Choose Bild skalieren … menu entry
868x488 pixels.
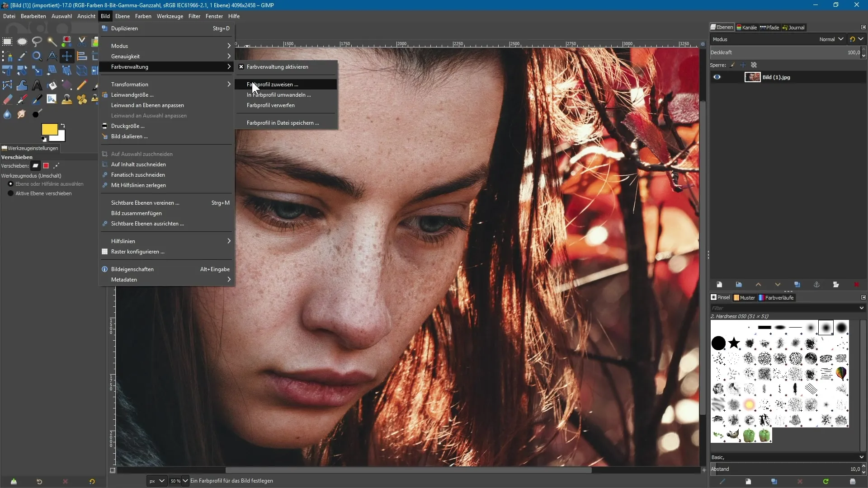166,136
